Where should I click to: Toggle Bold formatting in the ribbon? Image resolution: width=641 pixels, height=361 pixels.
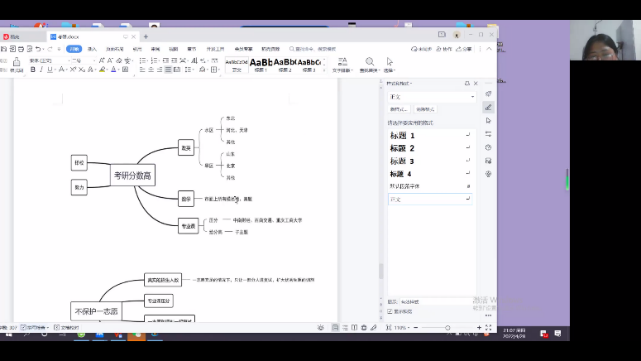(x=33, y=70)
